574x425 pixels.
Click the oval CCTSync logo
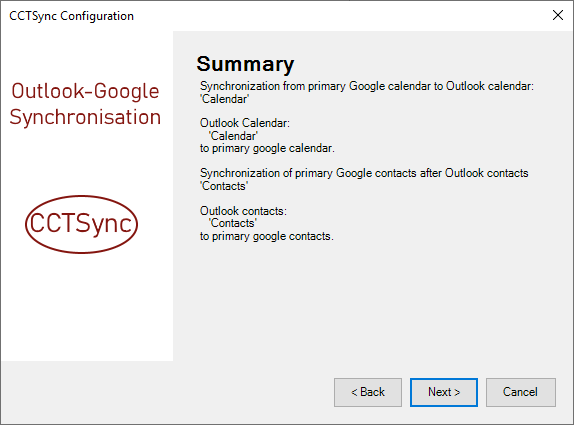pos(81,224)
